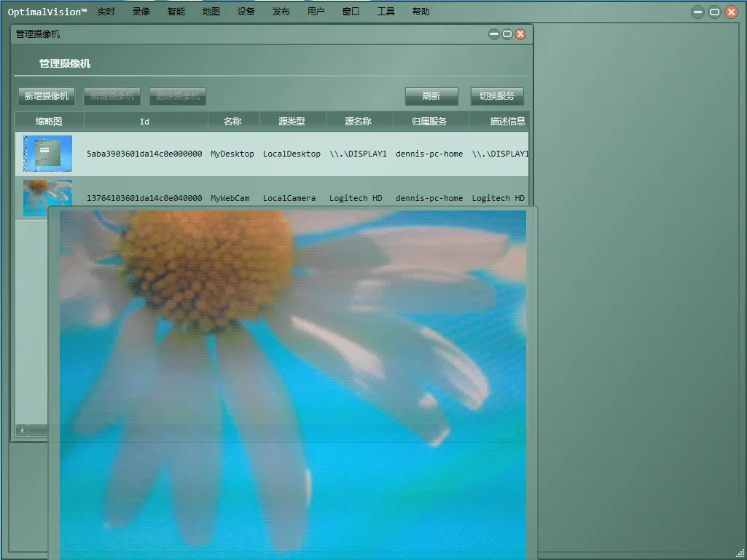The image size is (747, 560).
Task: Minimize the OptimalVision main window
Action: [x=698, y=12]
